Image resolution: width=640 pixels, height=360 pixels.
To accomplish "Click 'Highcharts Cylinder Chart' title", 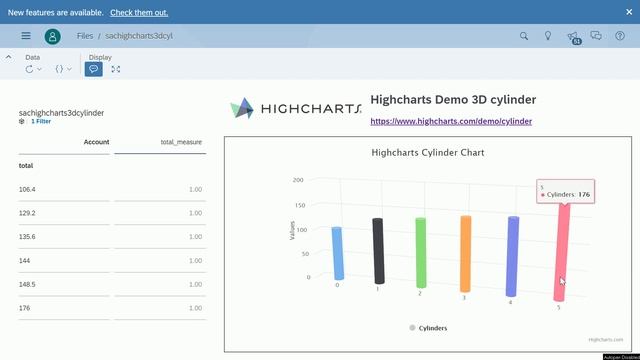I will [x=428, y=153].
